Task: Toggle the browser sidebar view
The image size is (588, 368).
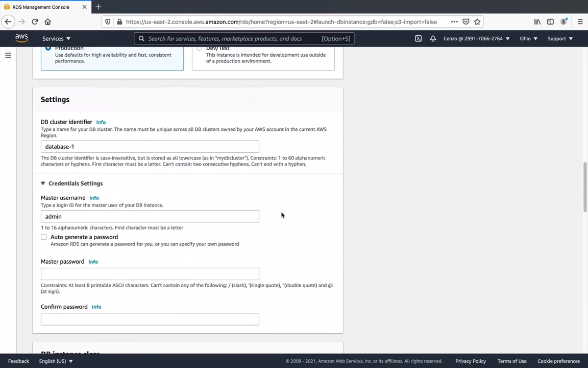Action: click(x=550, y=22)
